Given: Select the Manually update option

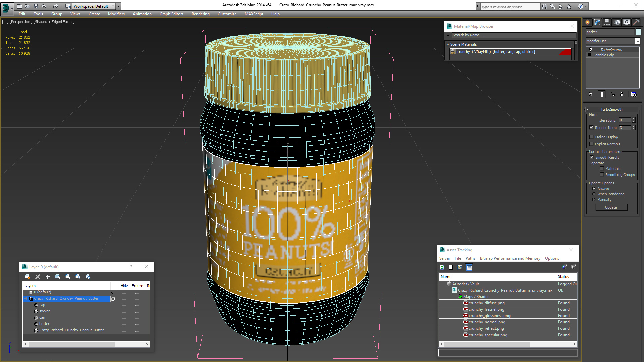Looking at the screenshot, I should point(594,199).
